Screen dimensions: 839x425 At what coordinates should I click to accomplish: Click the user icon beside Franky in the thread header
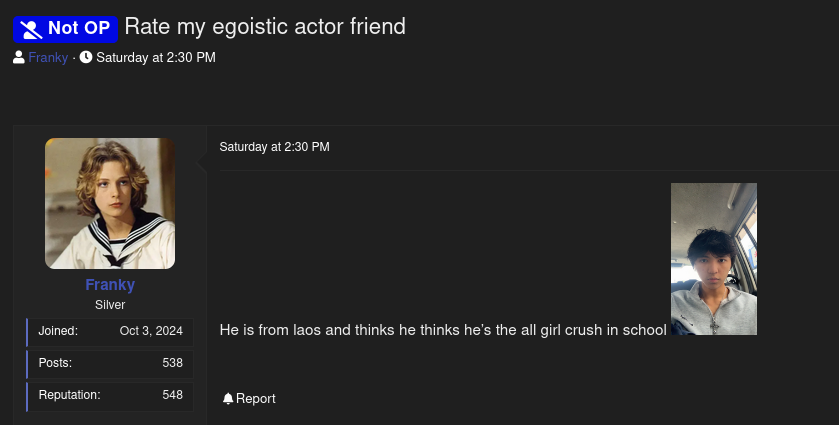point(19,58)
